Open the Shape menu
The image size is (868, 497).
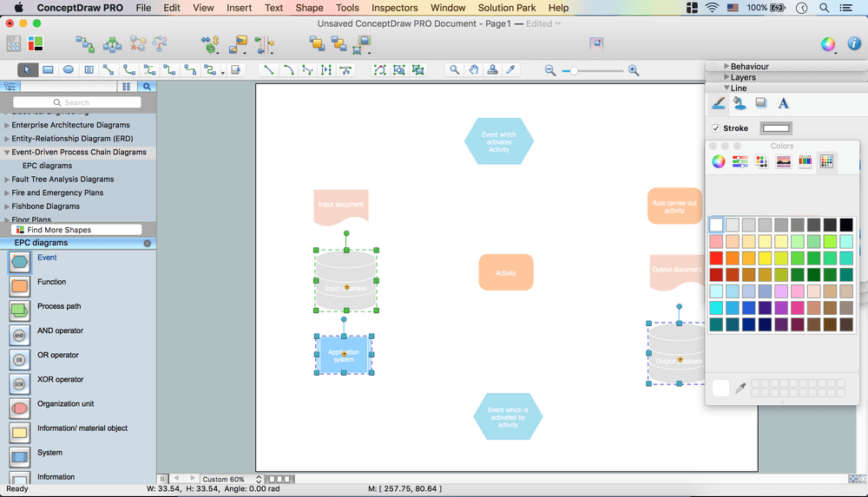point(309,8)
